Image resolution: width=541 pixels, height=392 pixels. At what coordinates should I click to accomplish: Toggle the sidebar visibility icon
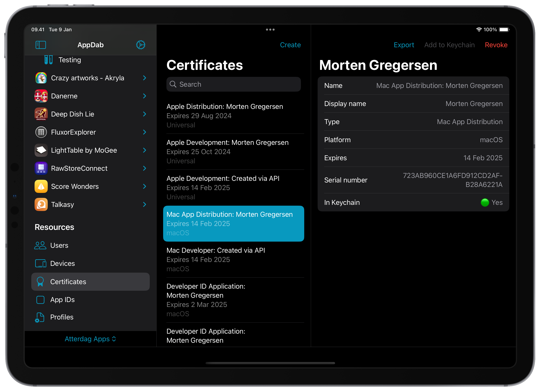tap(41, 45)
